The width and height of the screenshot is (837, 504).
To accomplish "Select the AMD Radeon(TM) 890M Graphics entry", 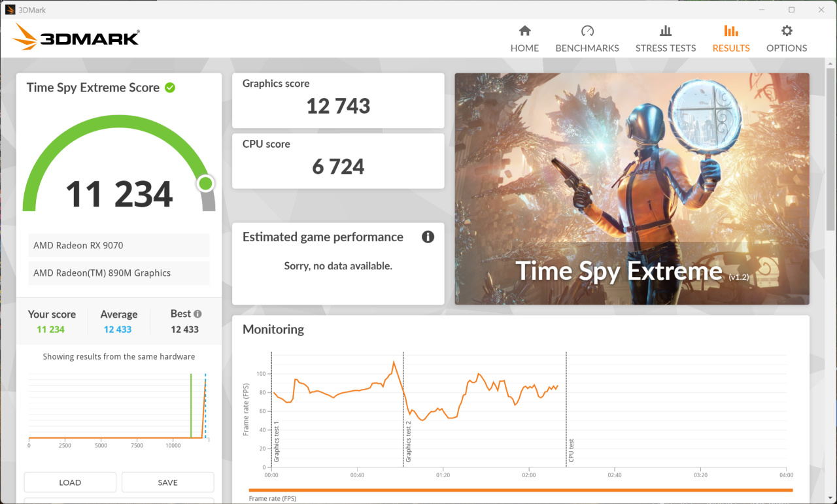I will tap(119, 273).
